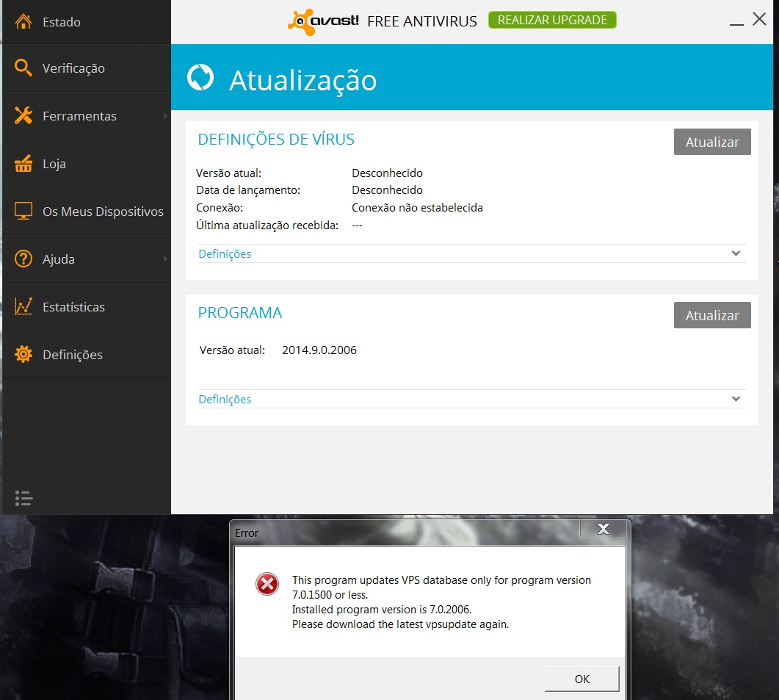Click the red error icon in dialog
Viewport: 779px width, 700px height.
[x=267, y=584]
